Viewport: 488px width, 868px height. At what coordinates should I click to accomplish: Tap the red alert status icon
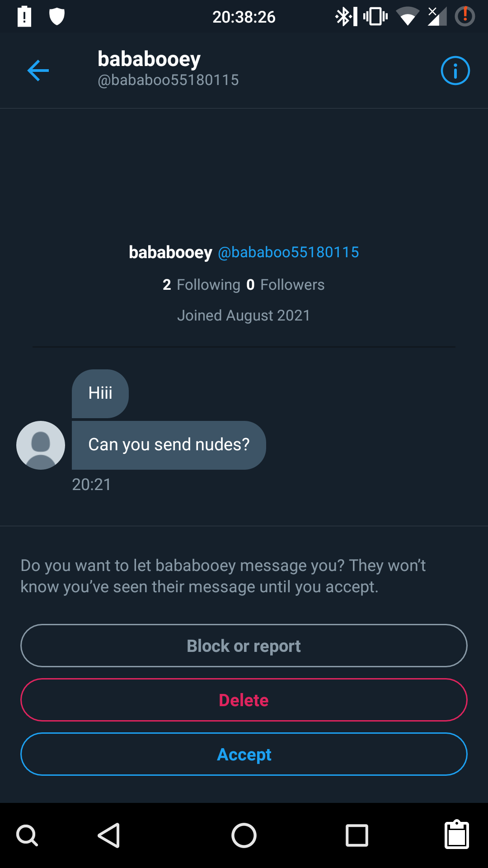point(465,17)
